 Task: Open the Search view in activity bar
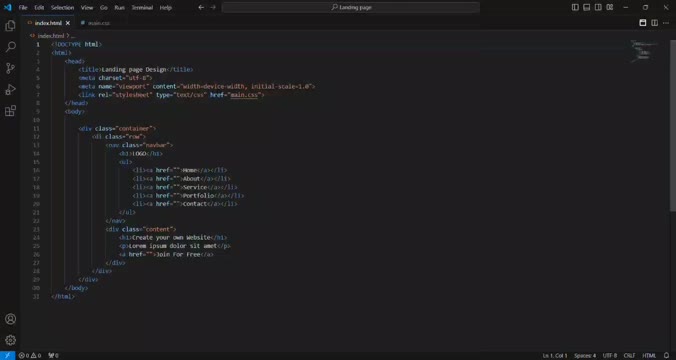pos(10,47)
